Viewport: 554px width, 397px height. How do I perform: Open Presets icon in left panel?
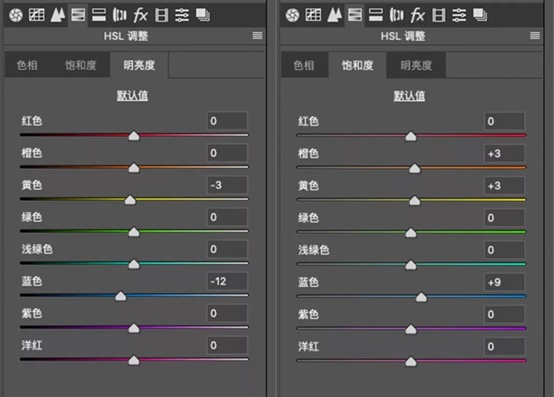click(x=182, y=15)
